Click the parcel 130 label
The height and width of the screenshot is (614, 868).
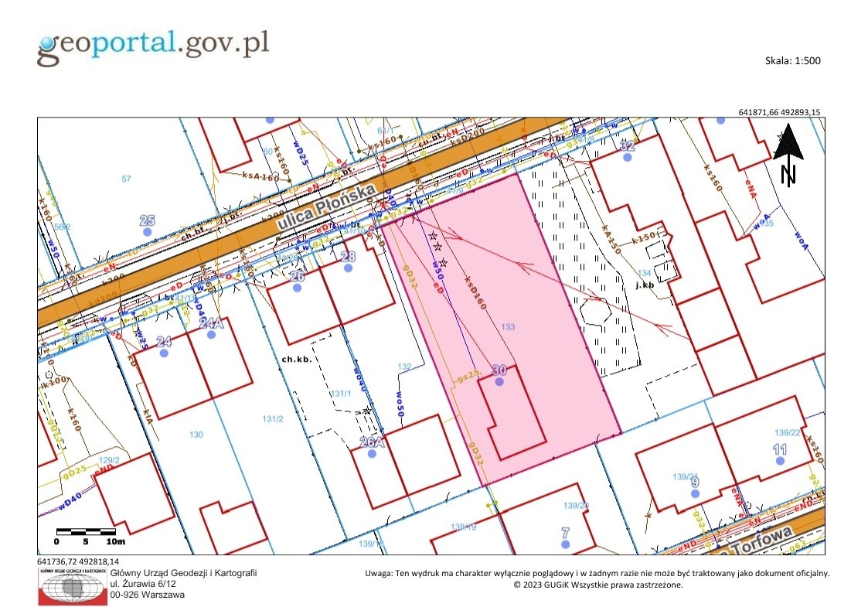(x=196, y=435)
